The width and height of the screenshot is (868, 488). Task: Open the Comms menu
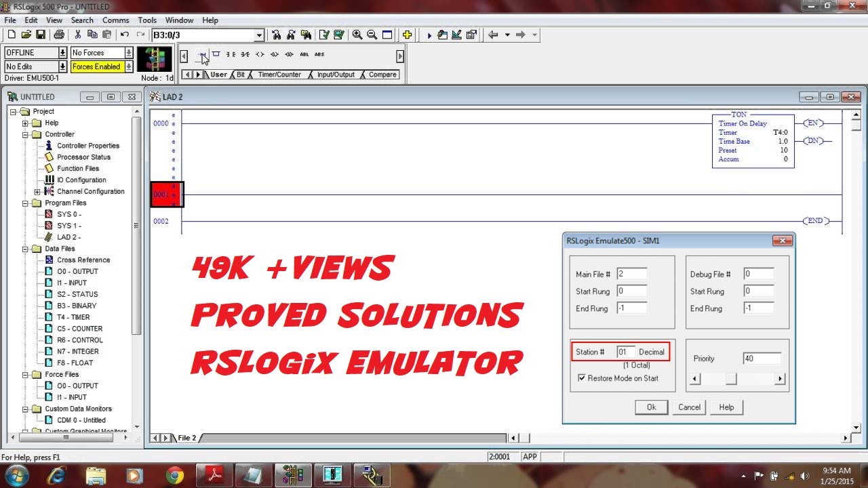pos(116,20)
